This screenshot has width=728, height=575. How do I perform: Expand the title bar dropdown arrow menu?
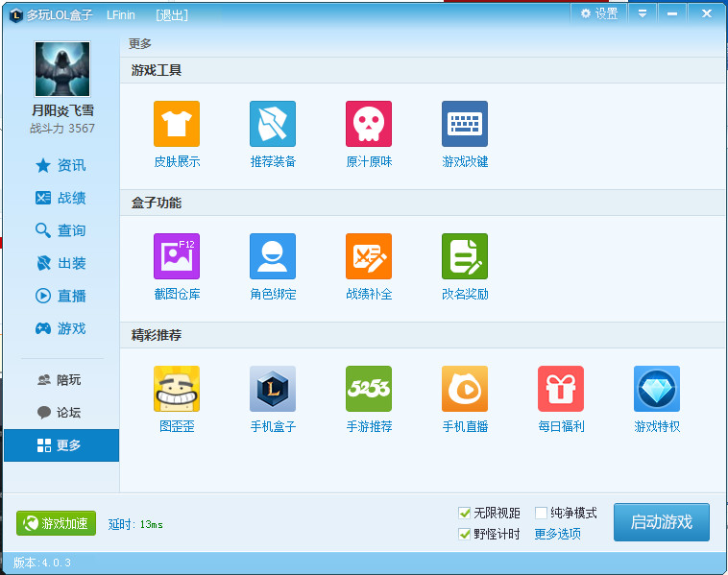643,14
